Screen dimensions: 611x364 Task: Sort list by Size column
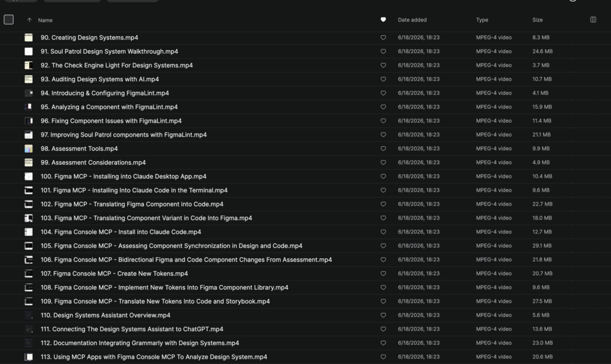click(538, 20)
